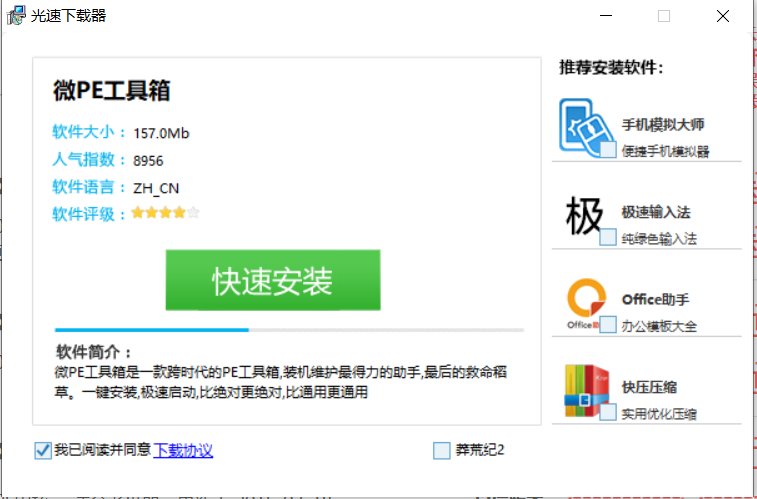Click the 快压压缩 name text

click(649, 387)
